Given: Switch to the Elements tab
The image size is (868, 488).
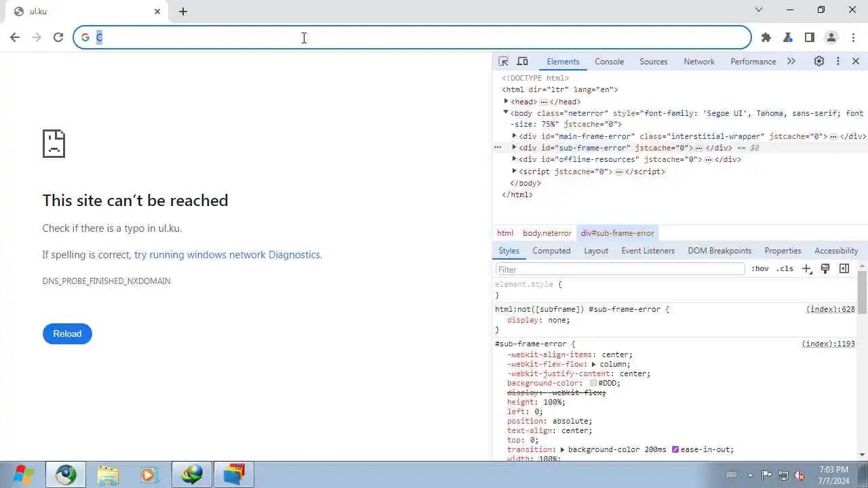Looking at the screenshot, I should (x=563, y=62).
